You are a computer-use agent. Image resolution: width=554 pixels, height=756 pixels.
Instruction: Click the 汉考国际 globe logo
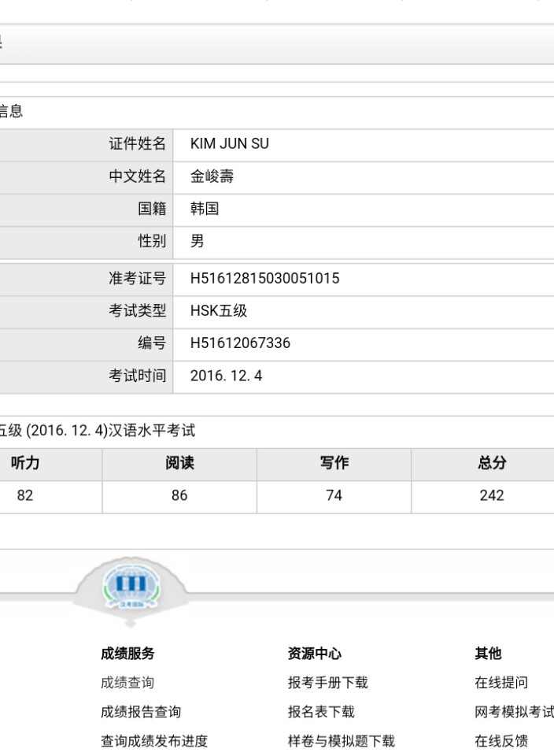coord(131,586)
